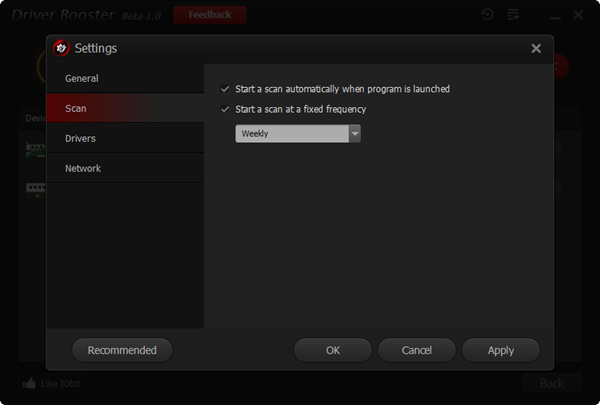
Task: Click the Feedback button in main window
Action: pyautogui.click(x=210, y=15)
